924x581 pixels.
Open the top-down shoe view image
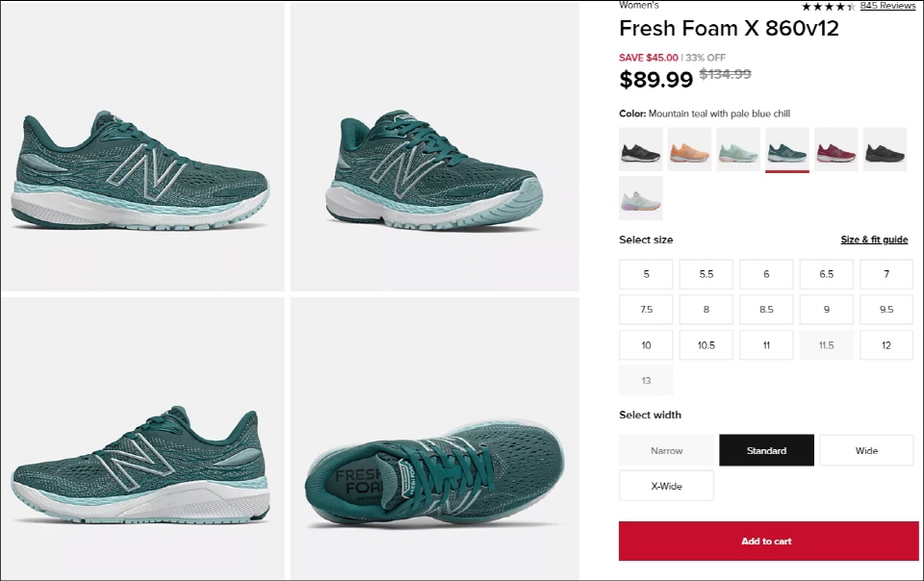click(434, 439)
